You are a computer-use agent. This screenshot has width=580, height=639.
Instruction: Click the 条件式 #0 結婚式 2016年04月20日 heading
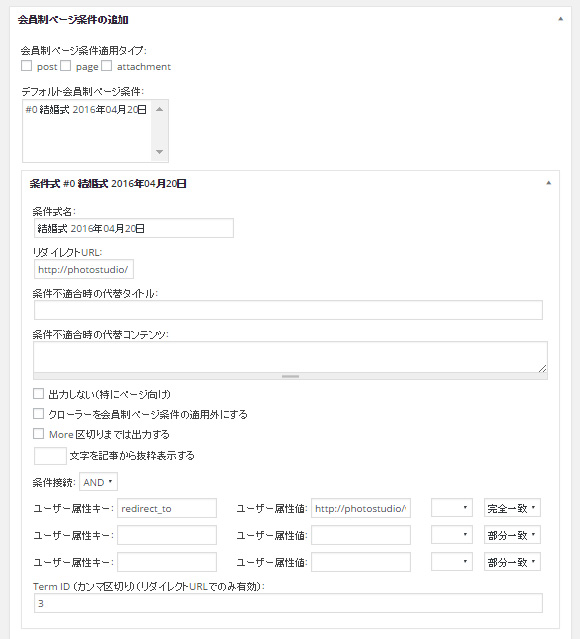click(108, 183)
